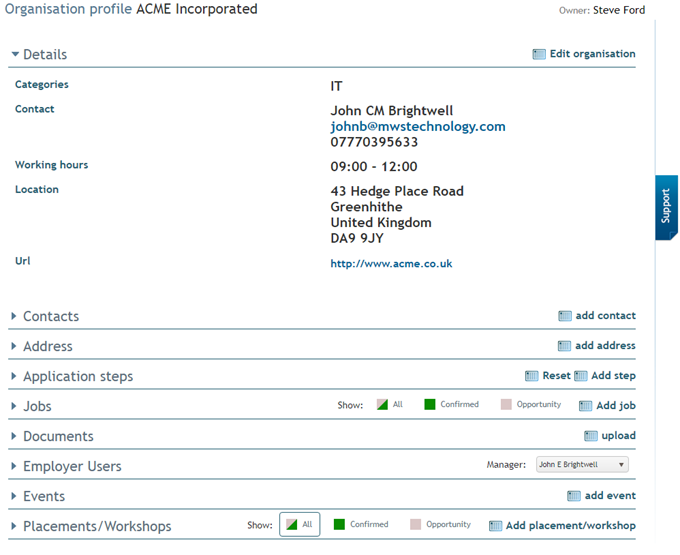Expand the Employer Users section
Viewport: 680px width, 555px height.
[14, 466]
